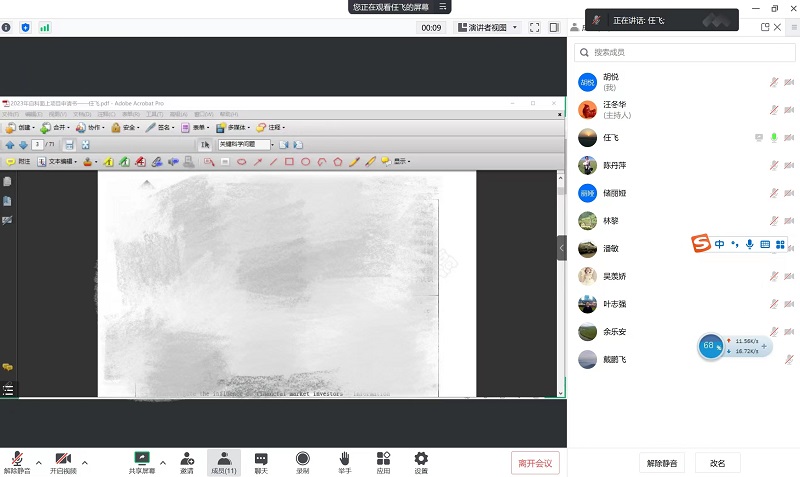Viewport: 800px width, 477px height.
Task: Expand video options arrow beside 开启视频
Action: tap(85, 462)
